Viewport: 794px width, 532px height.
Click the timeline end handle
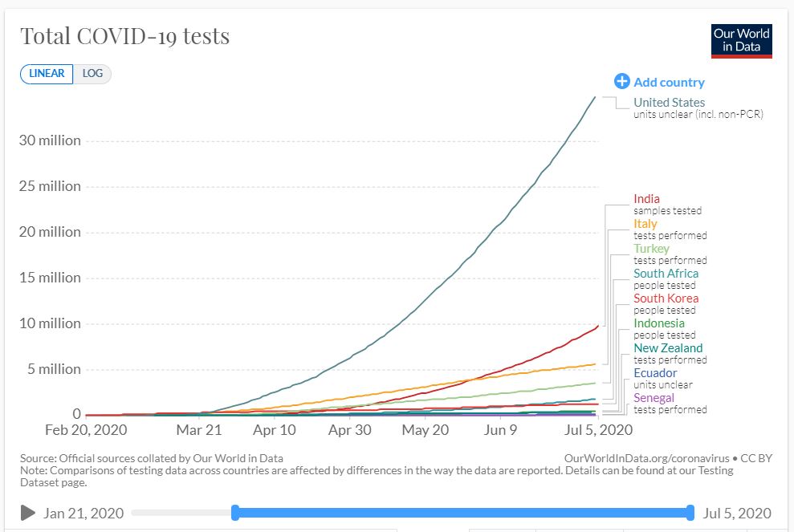coord(690,513)
